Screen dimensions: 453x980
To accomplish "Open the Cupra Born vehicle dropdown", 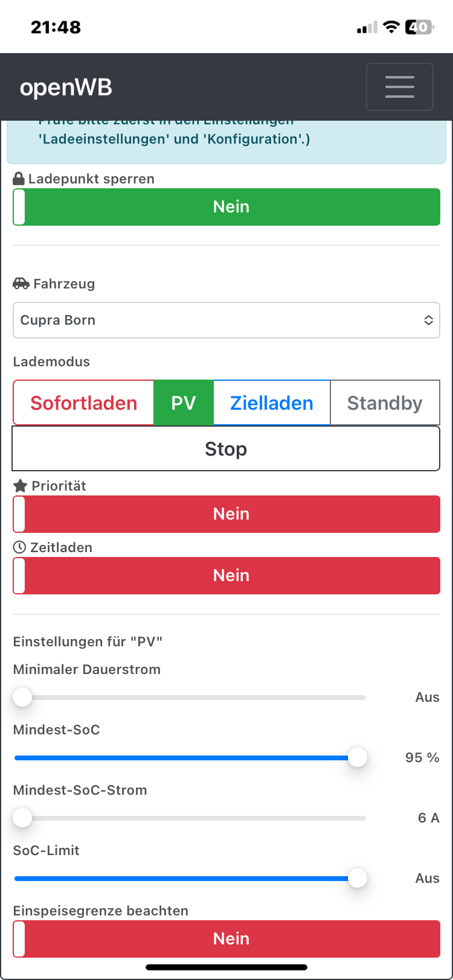I will tap(226, 320).
